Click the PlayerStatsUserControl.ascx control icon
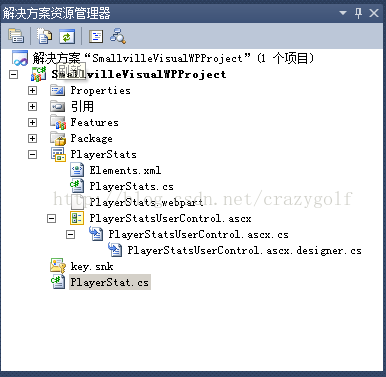The image size is (386, 377). coord(77,218)
